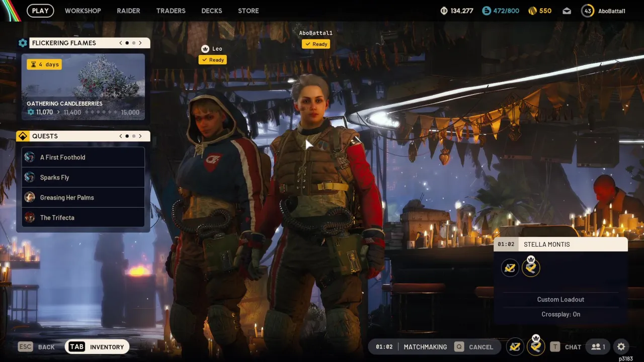Go to the previous Flickering Flames page
The height and width of the screenshot is (362, 644).
(121, 43)
